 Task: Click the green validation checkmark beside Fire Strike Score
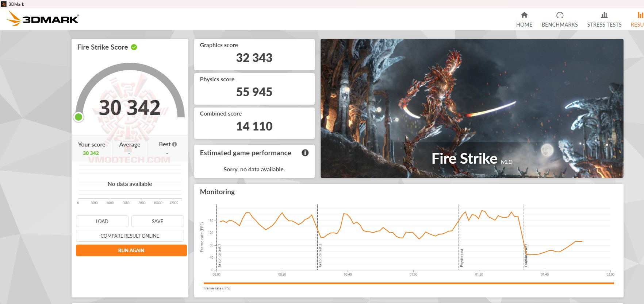(134, 47)
